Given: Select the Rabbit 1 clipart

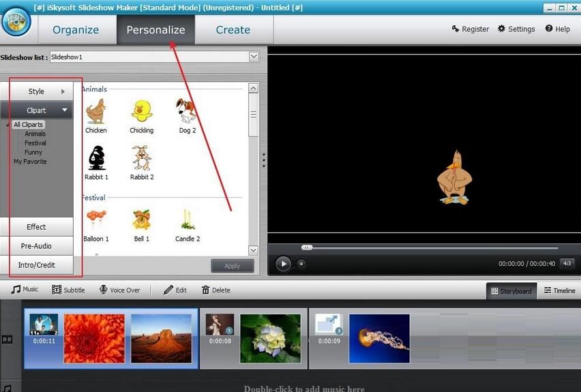Looking at the screenshot, I should coord(96,163).
